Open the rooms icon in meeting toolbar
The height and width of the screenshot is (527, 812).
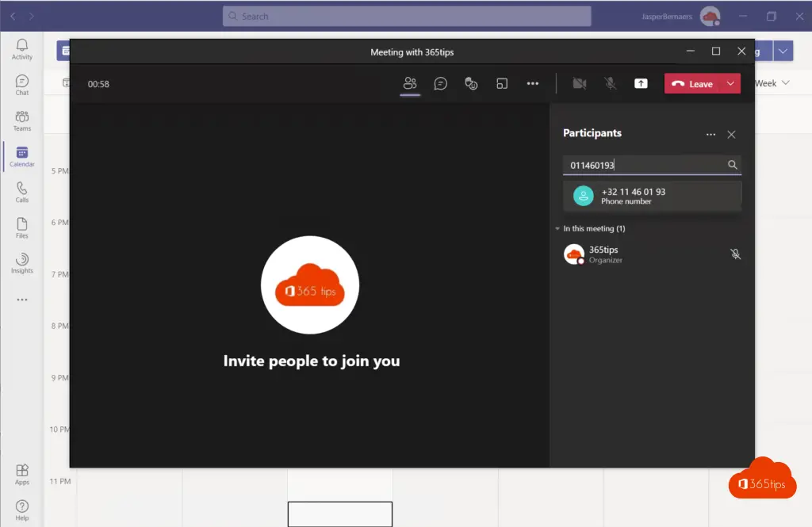(502, 83)
